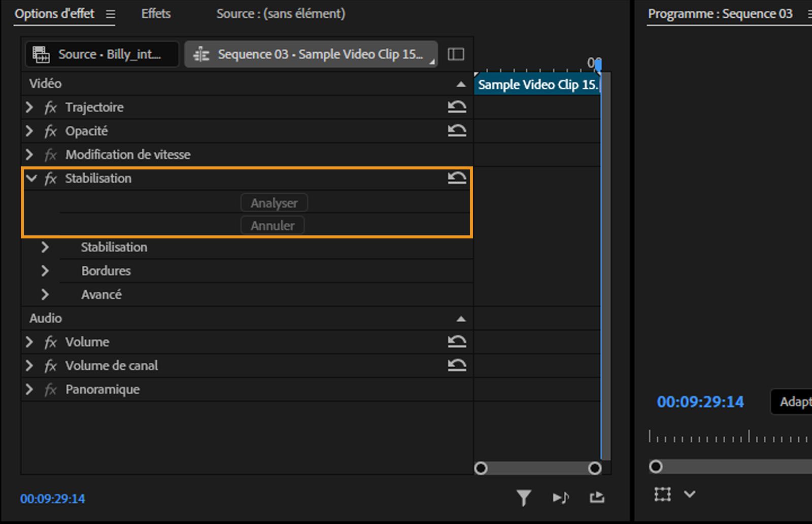Collapse the Stabilisation effect
This screenshot has width=812, height=524.
[30, 178]
